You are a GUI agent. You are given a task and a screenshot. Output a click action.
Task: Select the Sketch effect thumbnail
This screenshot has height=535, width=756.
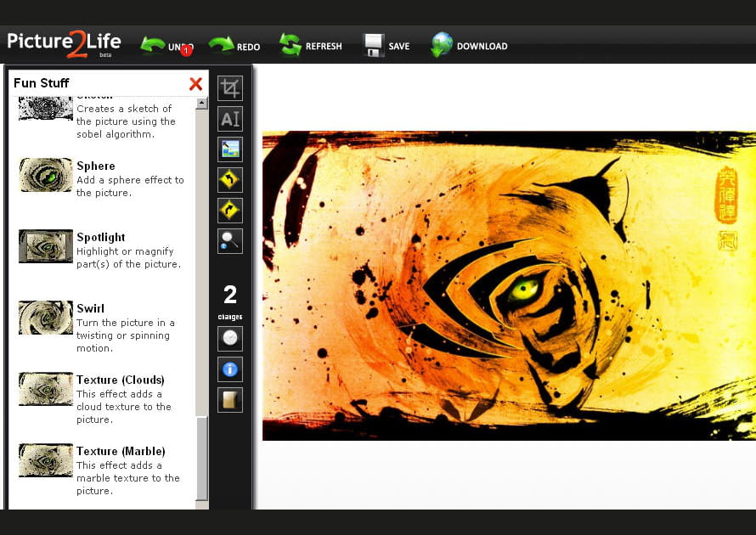46,108
